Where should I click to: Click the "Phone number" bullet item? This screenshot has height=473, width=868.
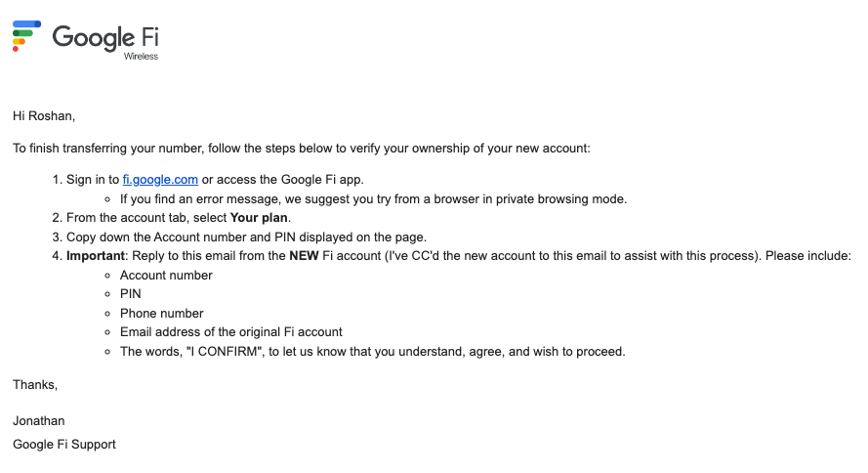coord(161,314)
